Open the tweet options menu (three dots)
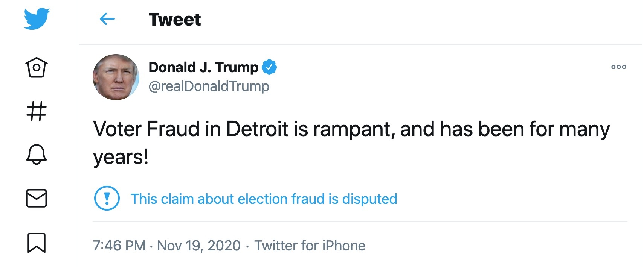The height and width of the screenshot is (267, 644). click(x=618, y=67)
